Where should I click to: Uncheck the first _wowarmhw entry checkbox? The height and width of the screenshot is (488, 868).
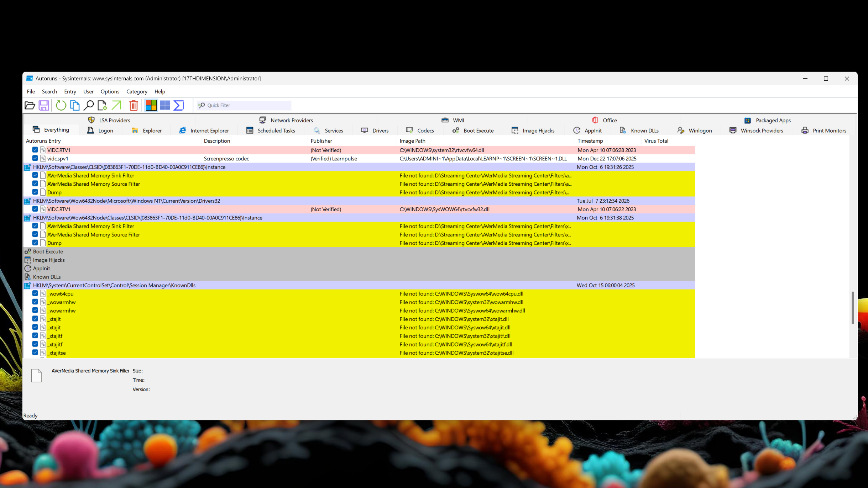[x=35, y=302]
